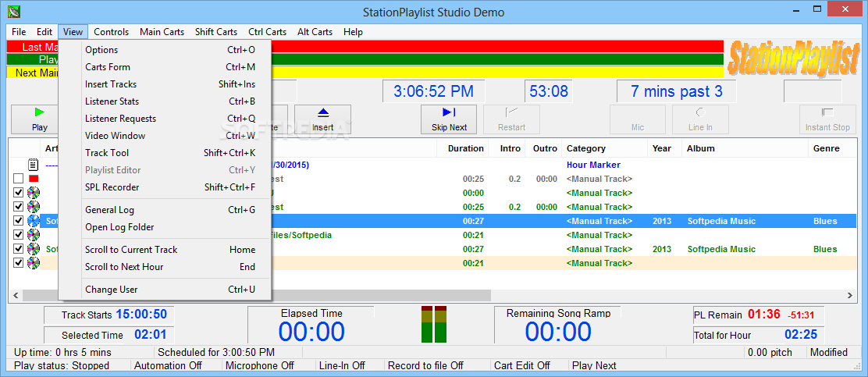Click the red marker icon in unchecked row
868x377 pixels.
click(34, 179)
